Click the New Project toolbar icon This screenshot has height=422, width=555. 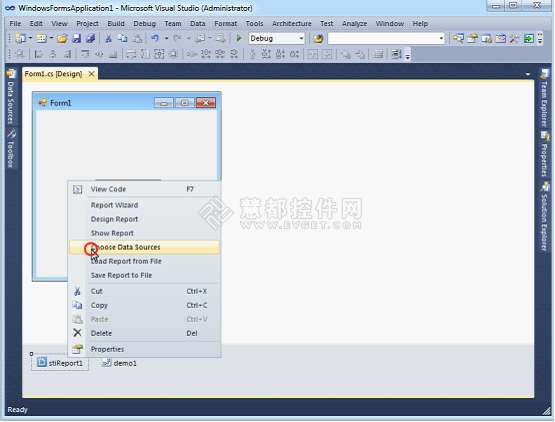20,38
